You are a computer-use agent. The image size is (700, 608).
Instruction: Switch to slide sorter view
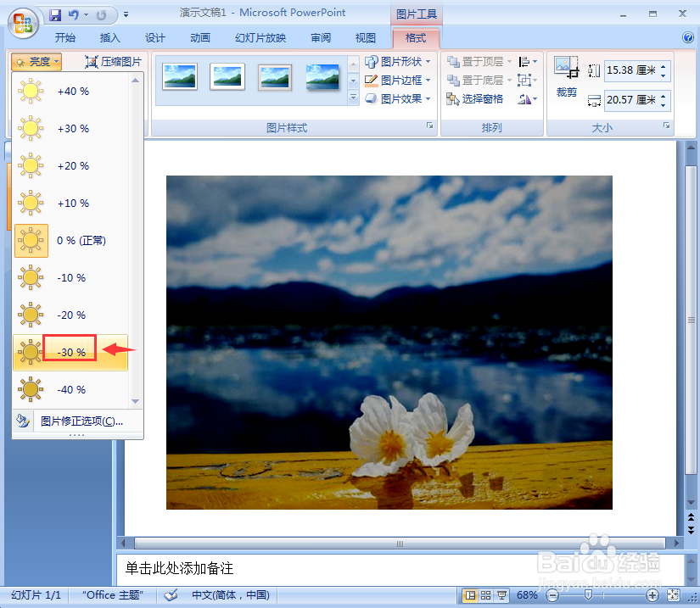click(x=485, y=595)
